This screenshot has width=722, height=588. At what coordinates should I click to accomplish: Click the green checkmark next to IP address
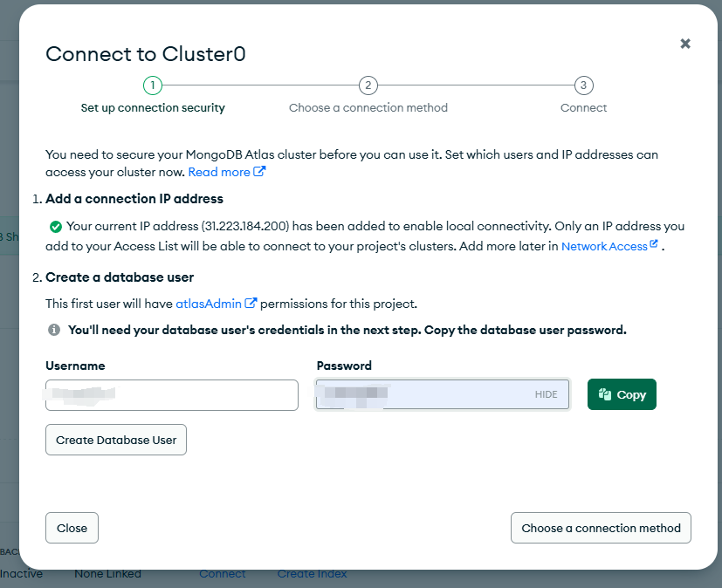(56, 226)
